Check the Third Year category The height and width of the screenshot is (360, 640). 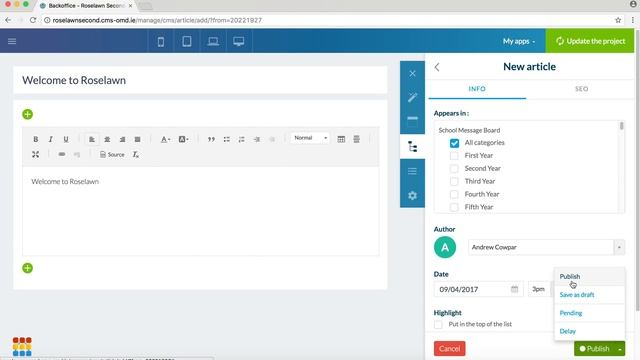click(454, 181)
